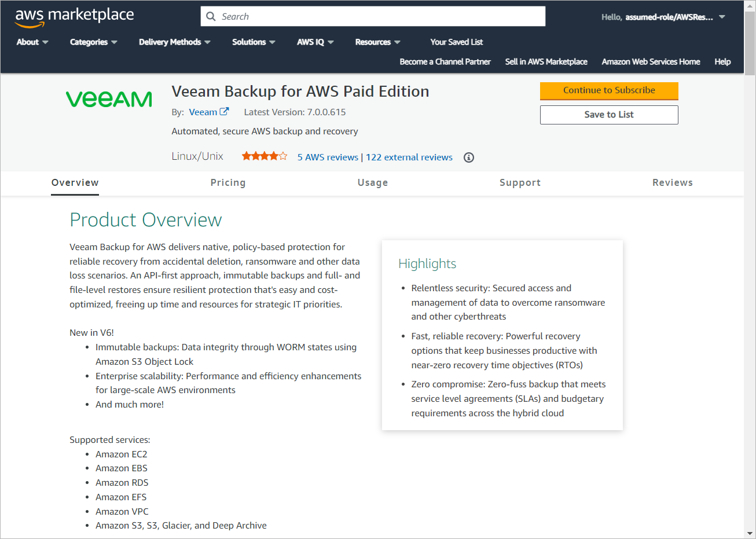
Task: Click the reviews info circle icon
Action: click(x=469, y=157)
